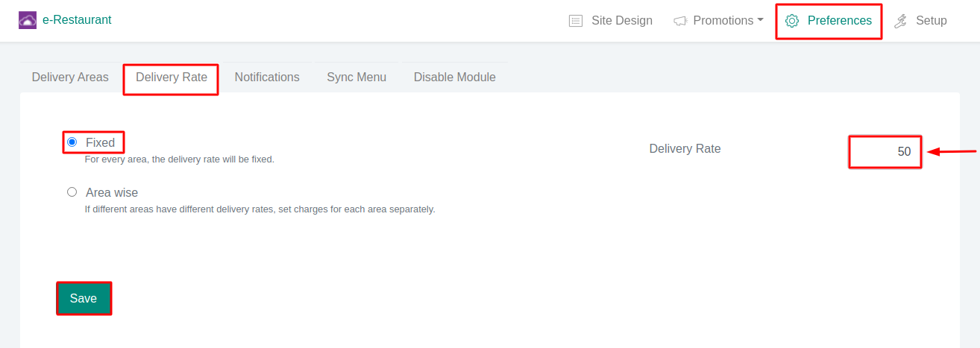The image size is (980, 348).
Task: Select the Area wise radio button
Action: coord(72,192)
